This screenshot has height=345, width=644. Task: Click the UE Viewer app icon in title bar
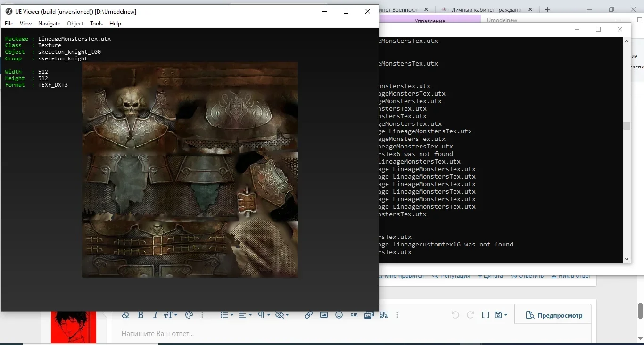click(8, 11)
